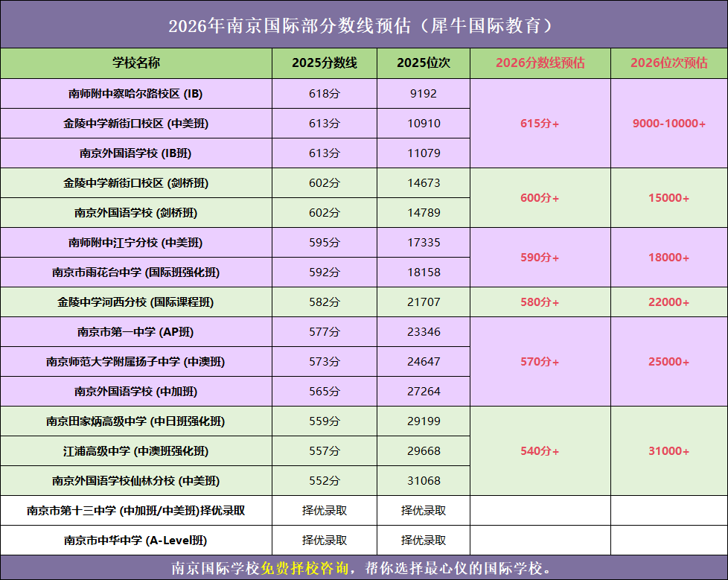This screenshot has width=728, height=580.
Task: Click 南京外国语学校 (中加班) school name
Action: pos(135,392)
